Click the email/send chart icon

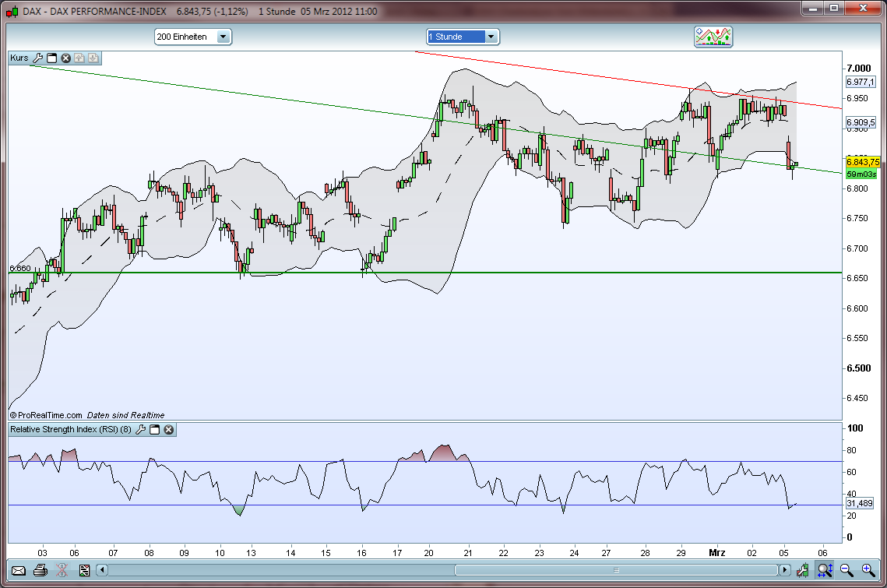point(19,570)
